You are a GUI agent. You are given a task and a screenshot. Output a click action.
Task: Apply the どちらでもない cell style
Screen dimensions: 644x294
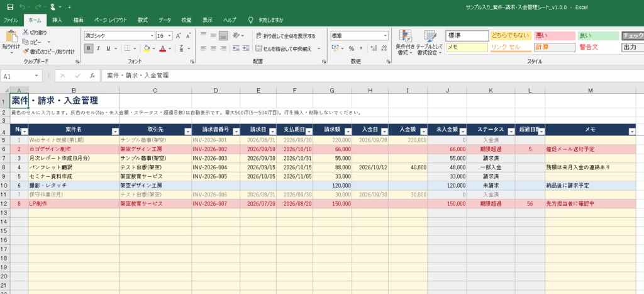coord(511,36)
